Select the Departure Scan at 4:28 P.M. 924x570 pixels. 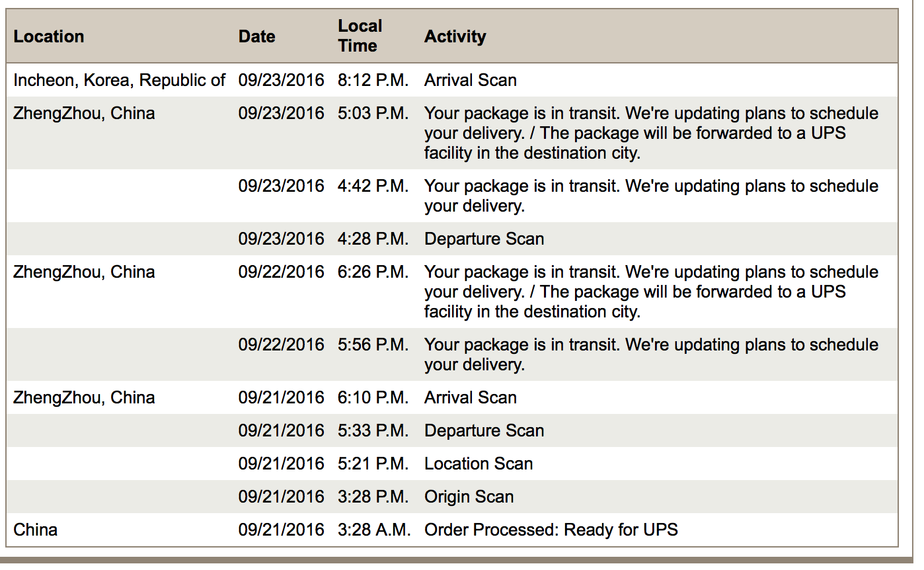[x=484, y=239]
